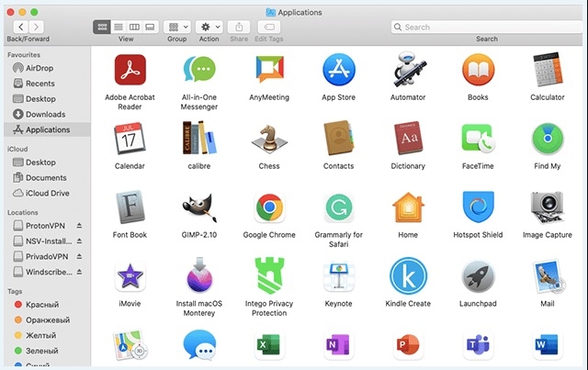Select the Calculator app icon

pyautogui.click(x=548, y=70)
